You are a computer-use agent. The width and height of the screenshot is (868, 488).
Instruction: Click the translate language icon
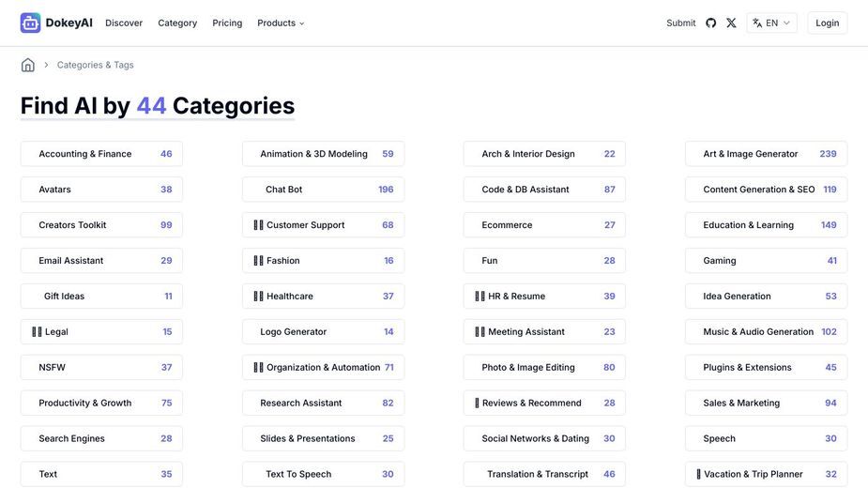757,23
